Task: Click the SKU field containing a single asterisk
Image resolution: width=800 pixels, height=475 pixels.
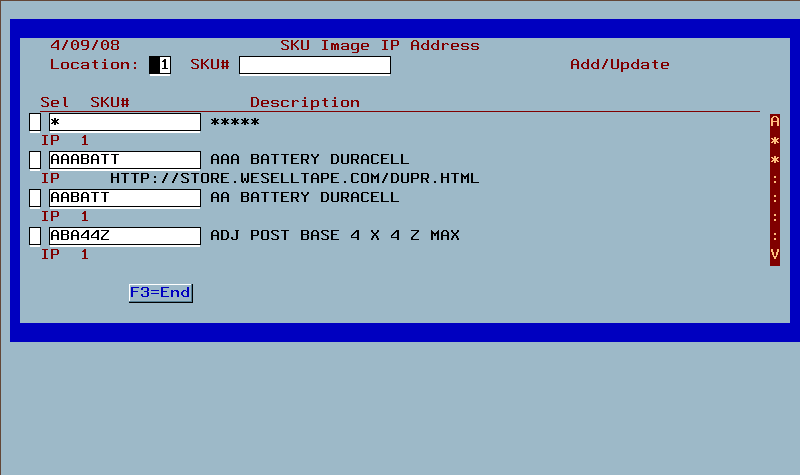Action: [x=124, y=122]
